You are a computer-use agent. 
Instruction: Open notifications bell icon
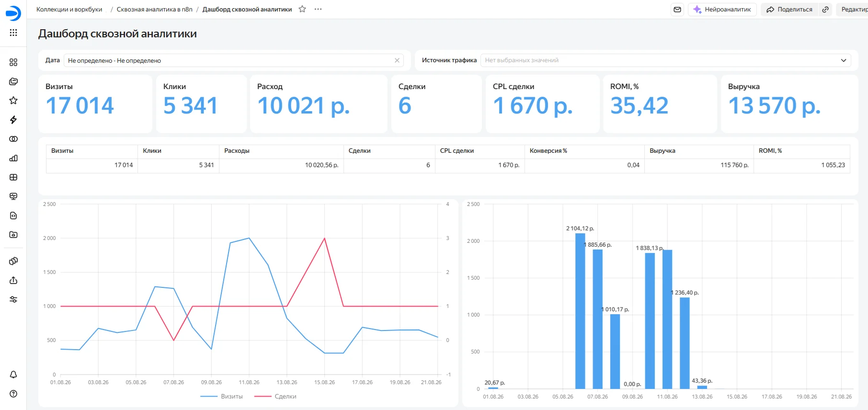[13, 375]
